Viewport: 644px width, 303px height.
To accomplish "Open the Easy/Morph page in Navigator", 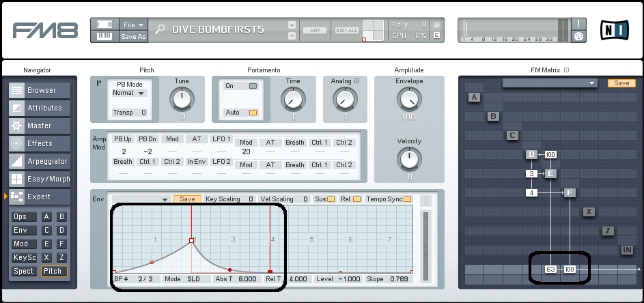I will pyautogui.click(x=41, y=179).
